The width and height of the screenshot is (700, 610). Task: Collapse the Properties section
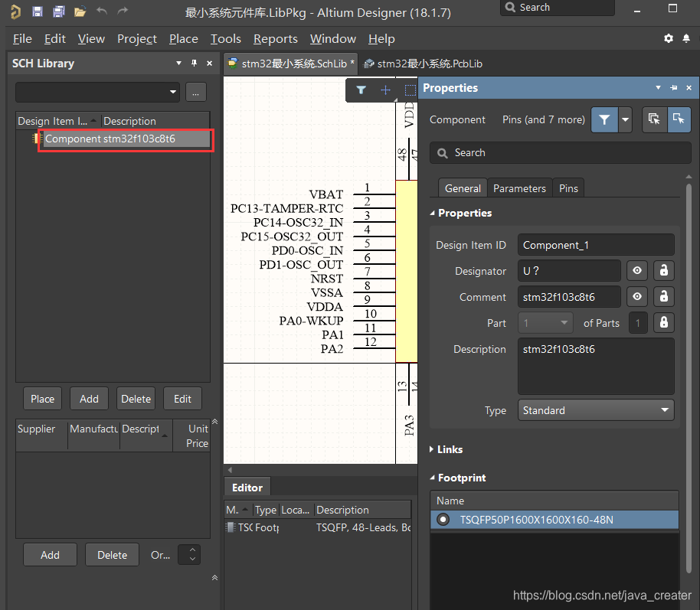[432, 214]
